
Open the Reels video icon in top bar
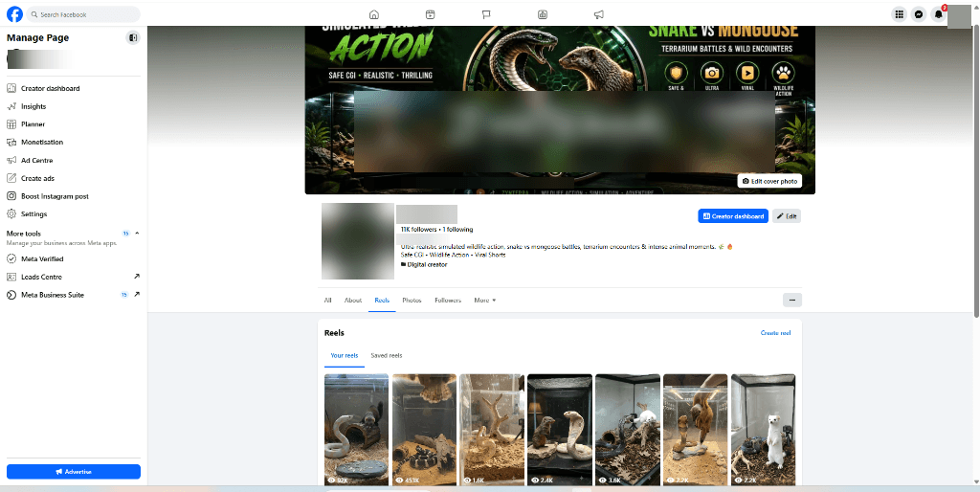click(430, 14)
